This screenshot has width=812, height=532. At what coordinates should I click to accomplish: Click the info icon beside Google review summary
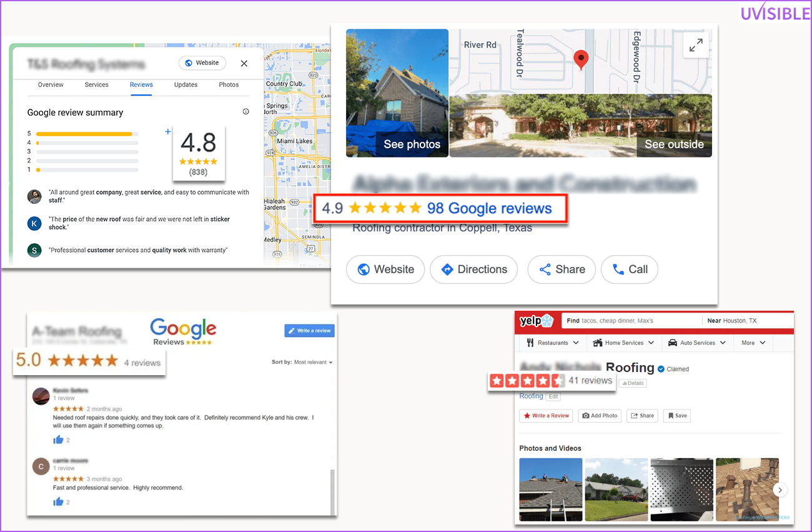[x=245, y=112]
